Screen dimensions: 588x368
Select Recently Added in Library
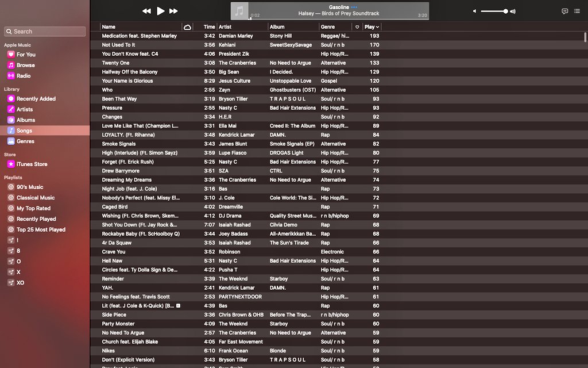coord(36,99)
